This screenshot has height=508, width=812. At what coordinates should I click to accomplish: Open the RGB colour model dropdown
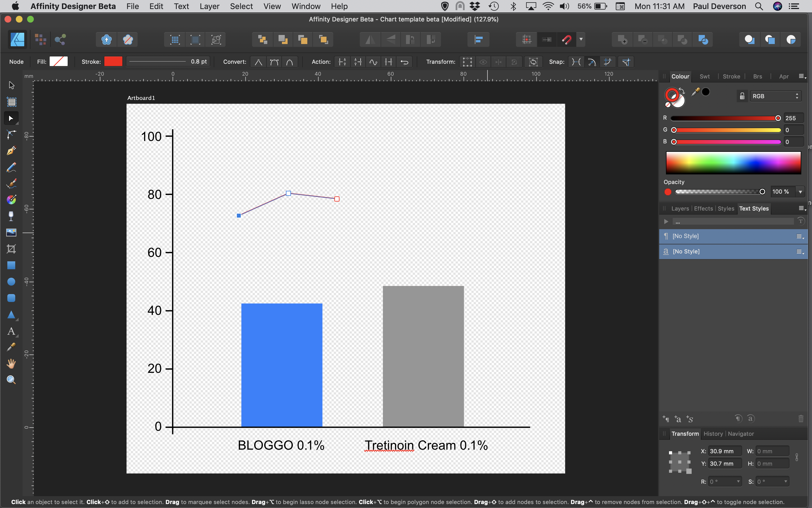[775, 96]
